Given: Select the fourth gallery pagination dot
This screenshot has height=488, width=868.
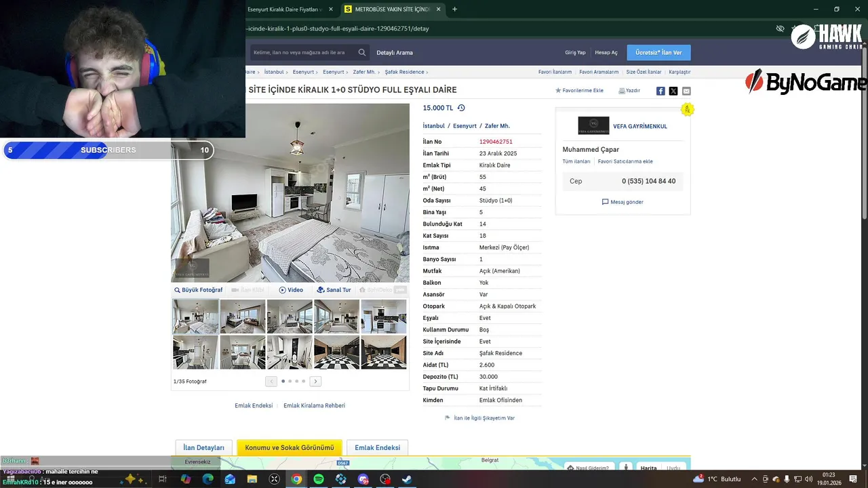Looking at the screenshot, I should 303,382.
